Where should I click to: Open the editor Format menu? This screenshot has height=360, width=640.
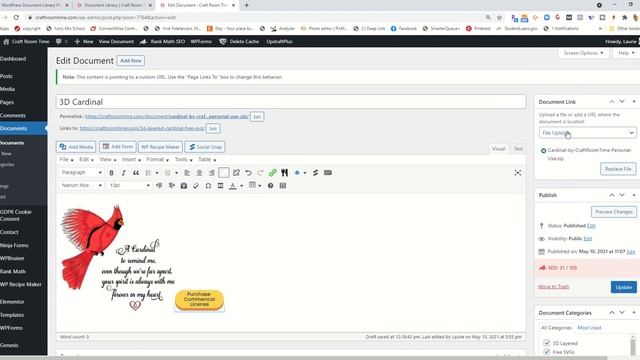157,160
